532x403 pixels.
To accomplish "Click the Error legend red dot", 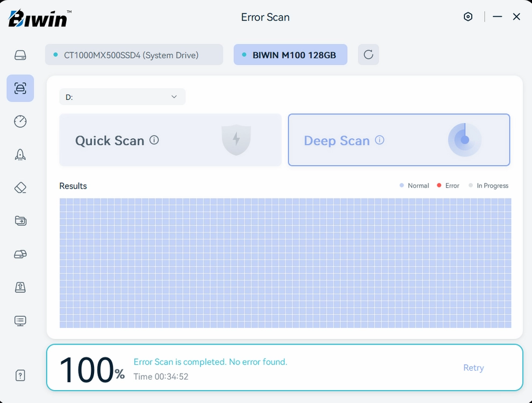I will (x=439, y=185).
